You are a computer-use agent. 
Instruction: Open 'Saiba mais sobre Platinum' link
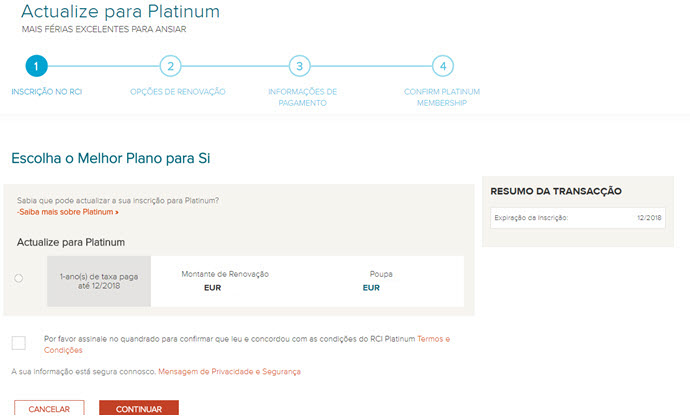[x=67, y=212]
